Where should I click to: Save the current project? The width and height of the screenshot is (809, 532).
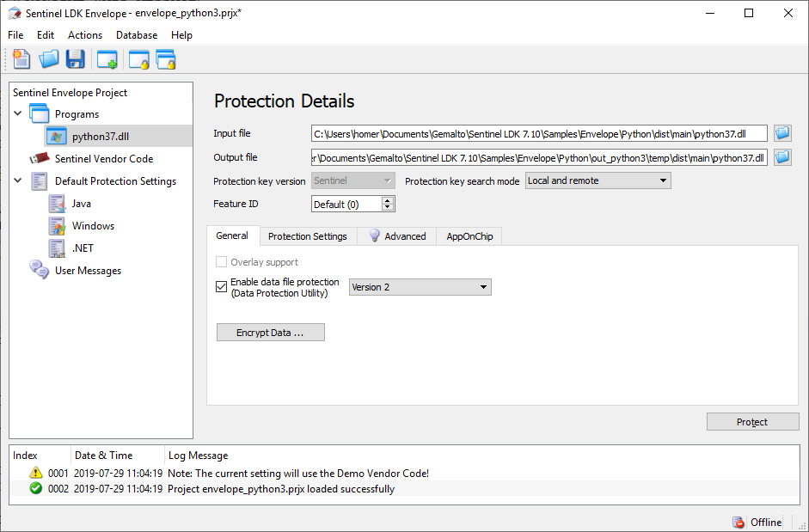pos(76,58)
